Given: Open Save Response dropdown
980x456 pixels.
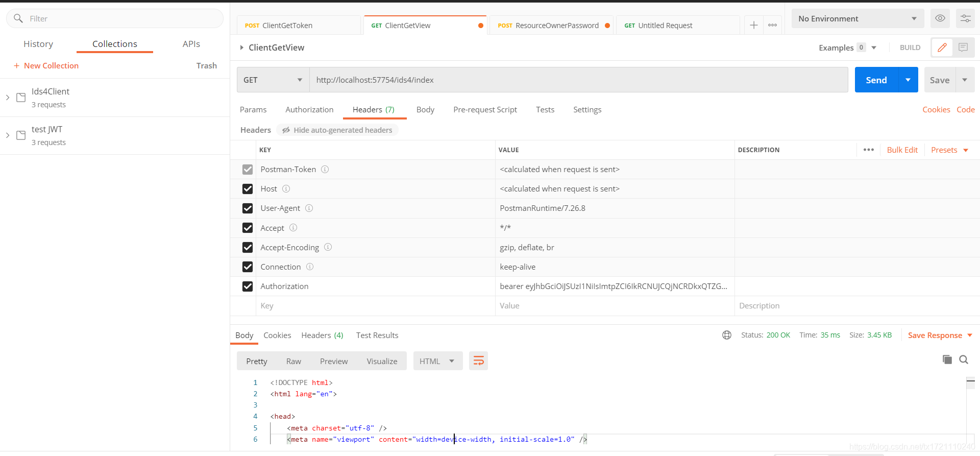Looking at the screenshot, I should point(940,335).
